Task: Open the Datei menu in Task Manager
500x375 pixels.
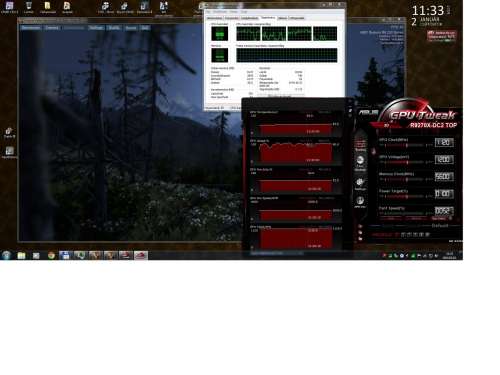Action: click(209, 12)
